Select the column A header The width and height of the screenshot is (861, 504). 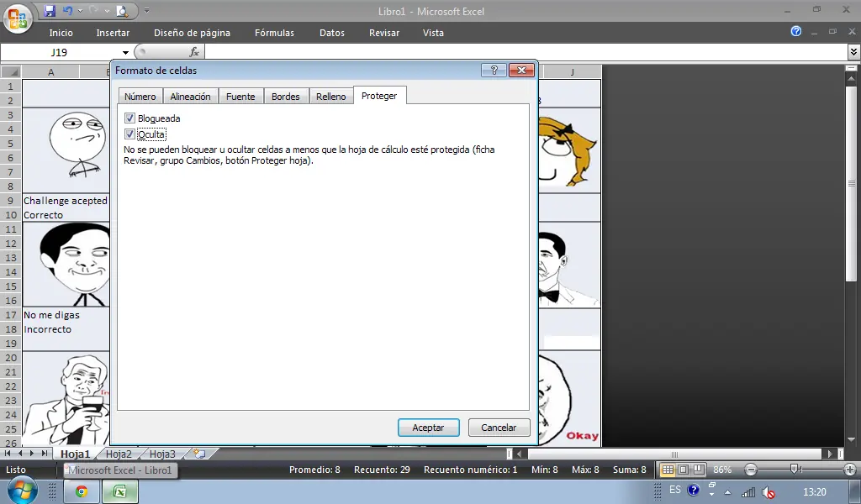point(51,72)
